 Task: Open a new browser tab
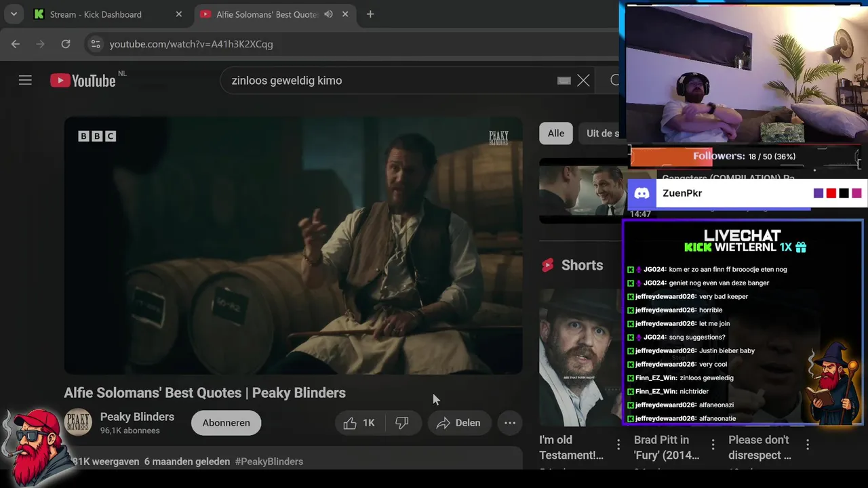point(370,14)
